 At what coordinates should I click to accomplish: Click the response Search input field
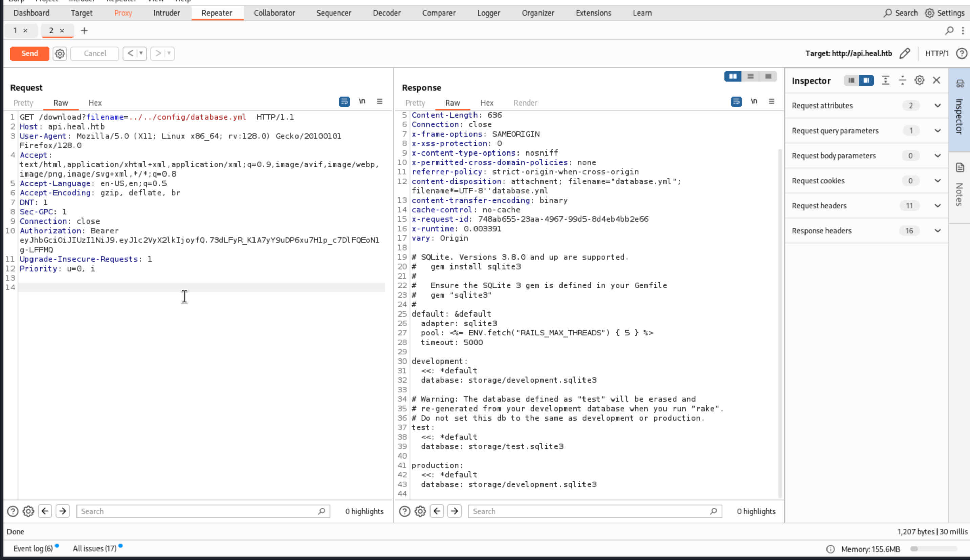pyautogui.click(x=589, y=511)
